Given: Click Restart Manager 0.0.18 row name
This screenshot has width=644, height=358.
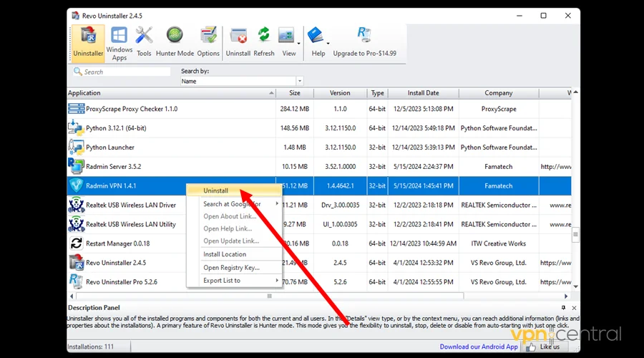Looking at the screenshot, I should pyautogui.click(x=117, y=243).
